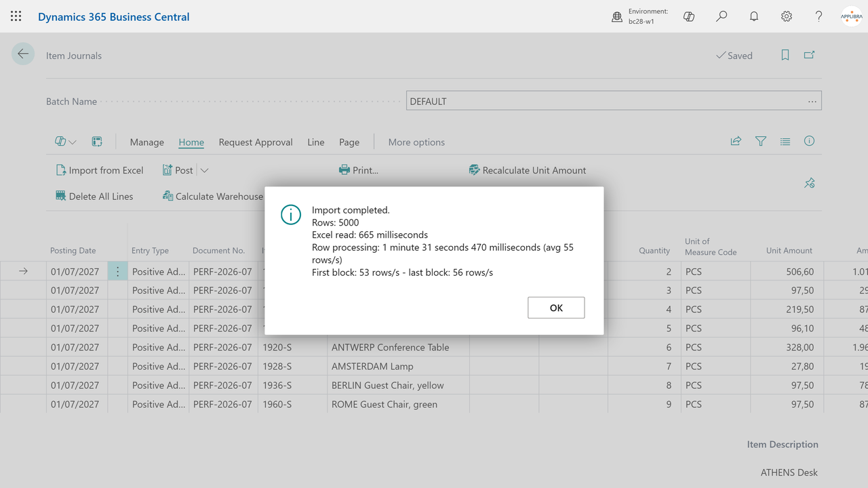Click Recalculate Unit Amount

[x=528, y=170]
